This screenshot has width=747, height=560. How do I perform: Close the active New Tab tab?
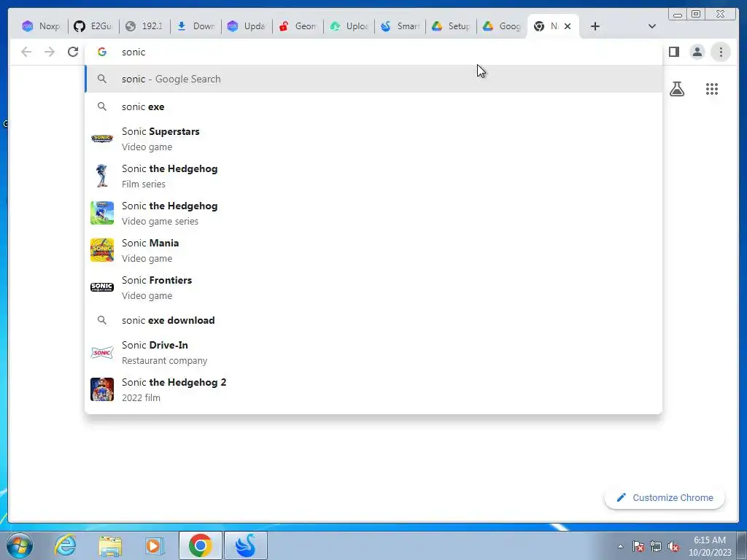point(568,27)
